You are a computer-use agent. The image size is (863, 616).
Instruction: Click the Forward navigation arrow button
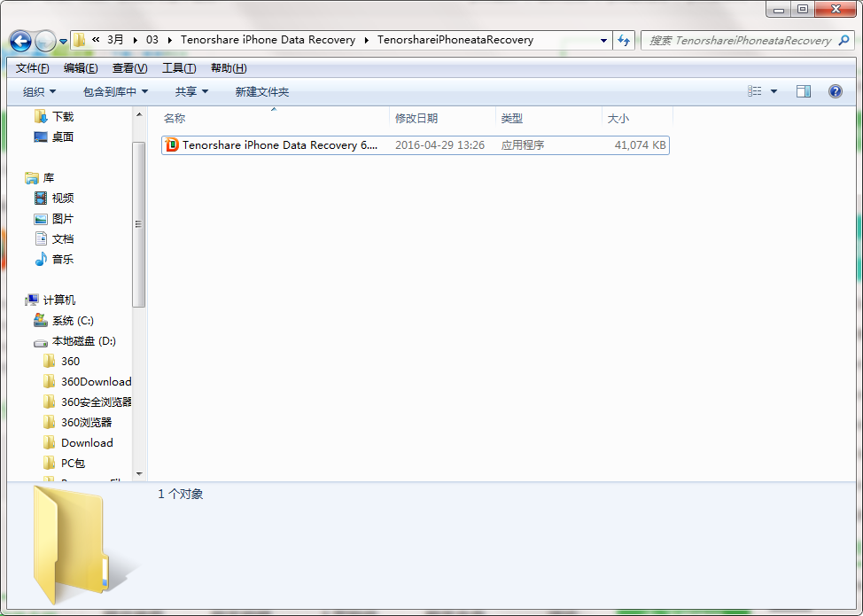[x=45, y=40]
